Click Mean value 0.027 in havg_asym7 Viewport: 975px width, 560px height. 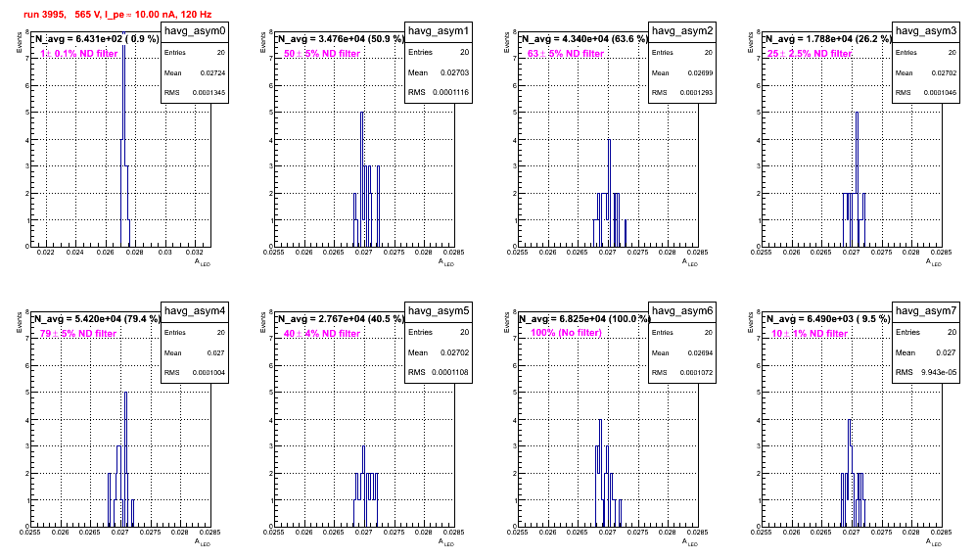pyautogui.click(x=946, y=352)
